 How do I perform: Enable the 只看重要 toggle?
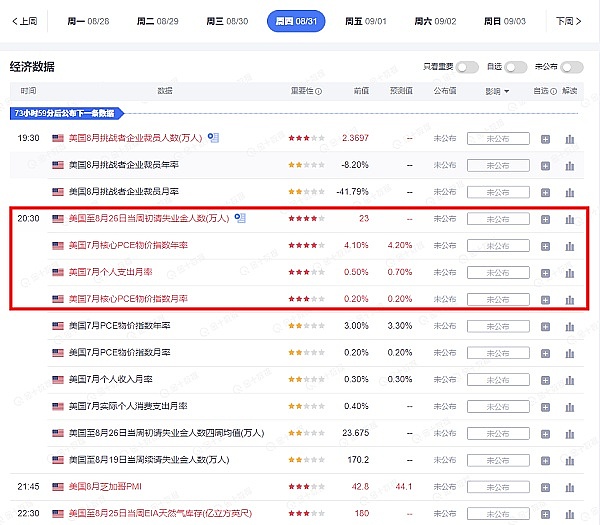[467, 67]
